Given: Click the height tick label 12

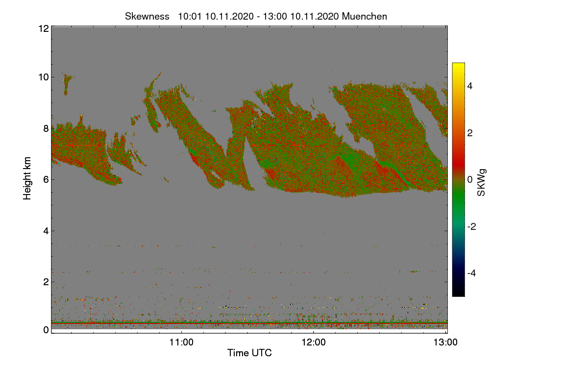Looking at the screenshot, I should pyautogui.click(x=43, y=28).
